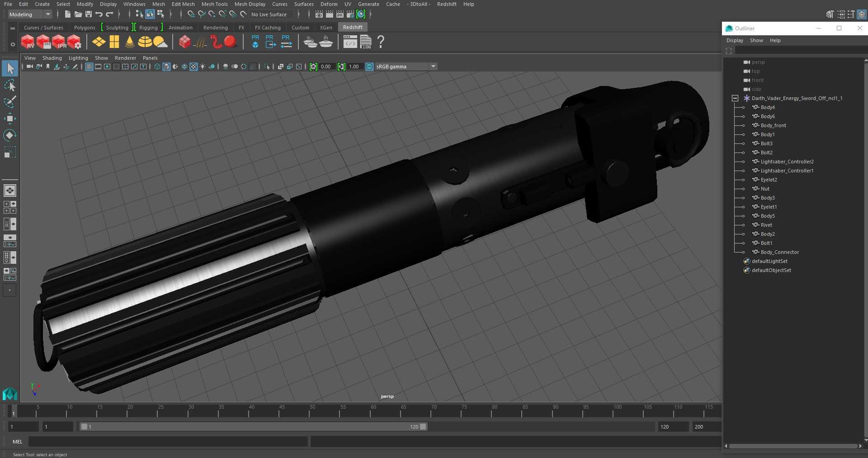Image resolution: width=868 pixels, height=458 pixels.
Task: Open viewport Renderer menu
Action: (x=125, y=58)
